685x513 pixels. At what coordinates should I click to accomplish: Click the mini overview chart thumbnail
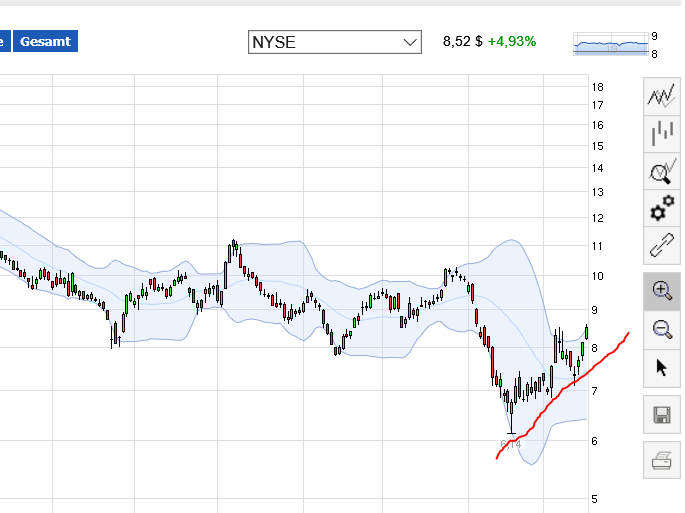click(x=610, y=45)
